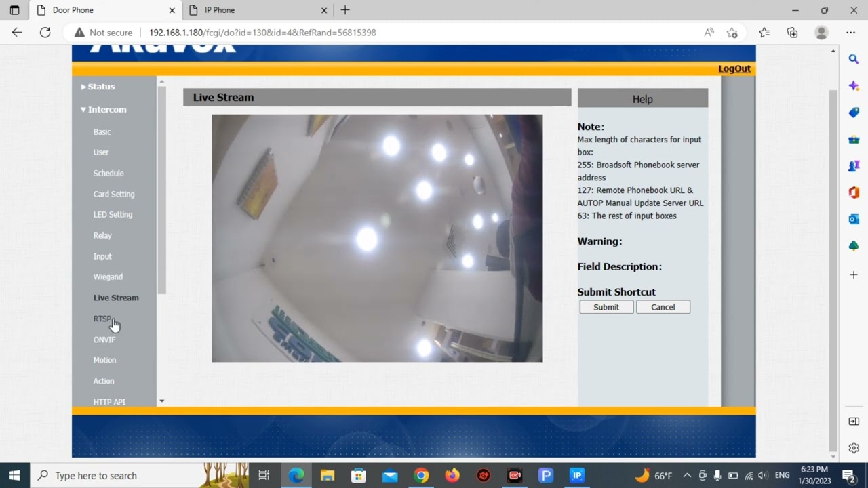
Task: Open the Input page
Action: click(102, 257)
